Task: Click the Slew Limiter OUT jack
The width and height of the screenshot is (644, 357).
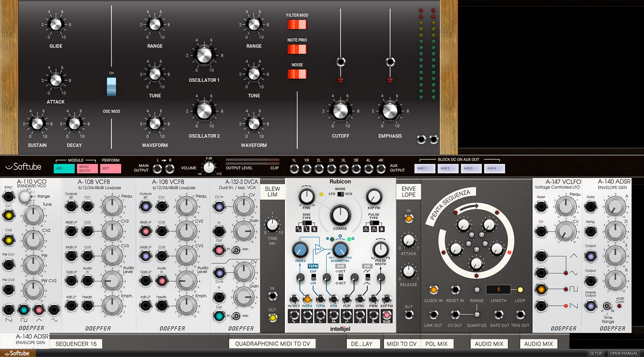Action: [272, 318]
